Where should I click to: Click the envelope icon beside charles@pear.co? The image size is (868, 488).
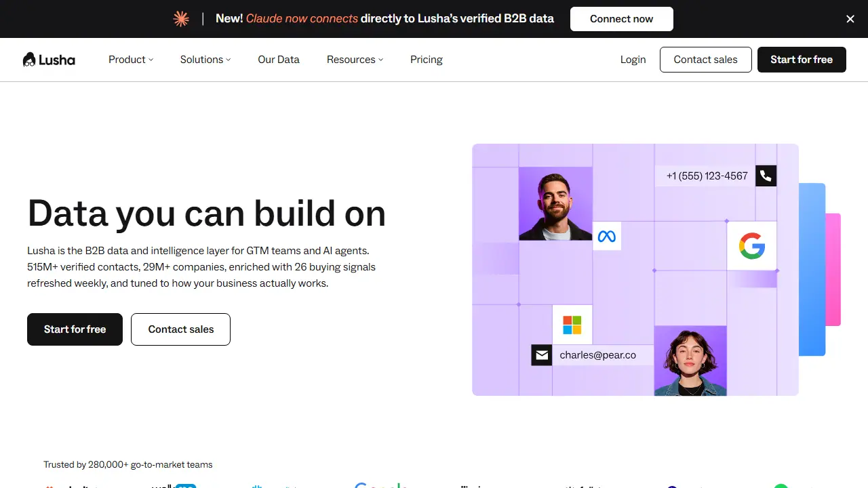541,355
